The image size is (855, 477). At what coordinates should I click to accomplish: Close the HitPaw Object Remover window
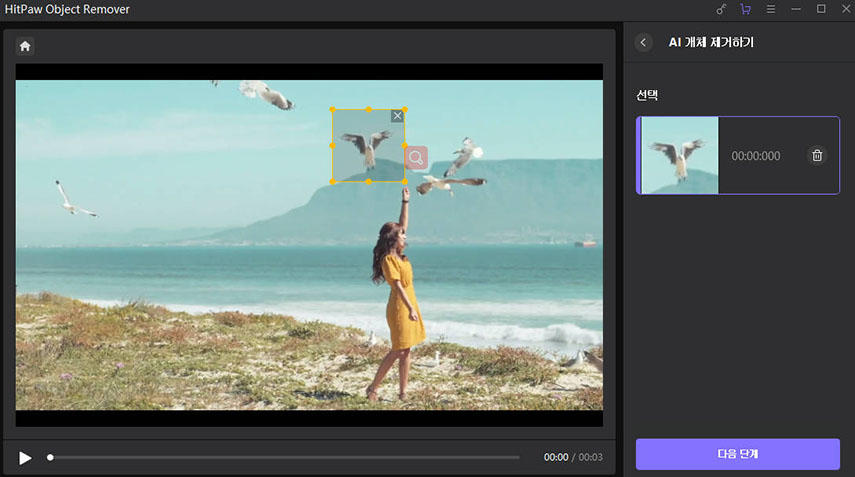pos(843,9)
